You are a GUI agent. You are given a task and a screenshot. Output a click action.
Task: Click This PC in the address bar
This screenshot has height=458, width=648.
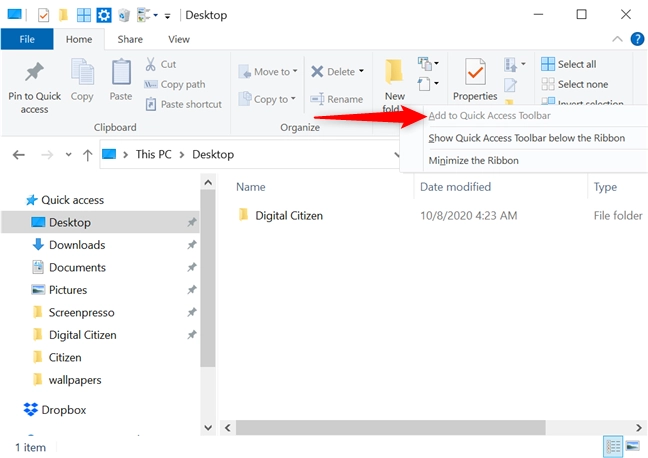pos(153,155)
